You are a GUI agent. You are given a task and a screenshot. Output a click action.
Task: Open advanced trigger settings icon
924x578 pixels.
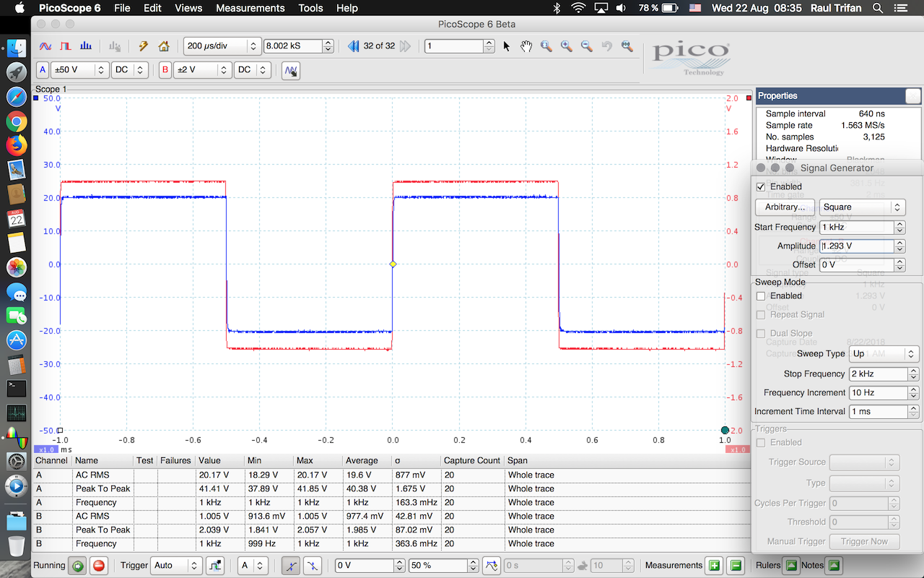pyautogui.click(x=214, y=566)
